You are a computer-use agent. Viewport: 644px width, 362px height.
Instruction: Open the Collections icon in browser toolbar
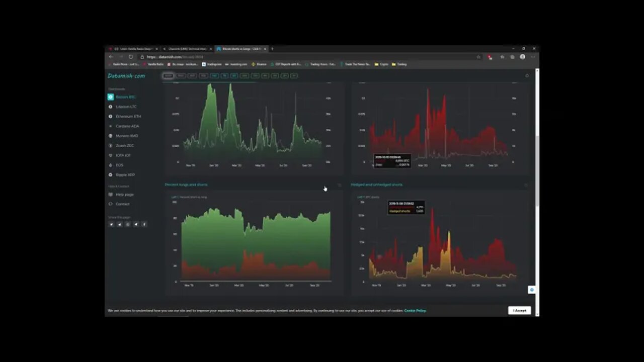(x=512, y=57)
